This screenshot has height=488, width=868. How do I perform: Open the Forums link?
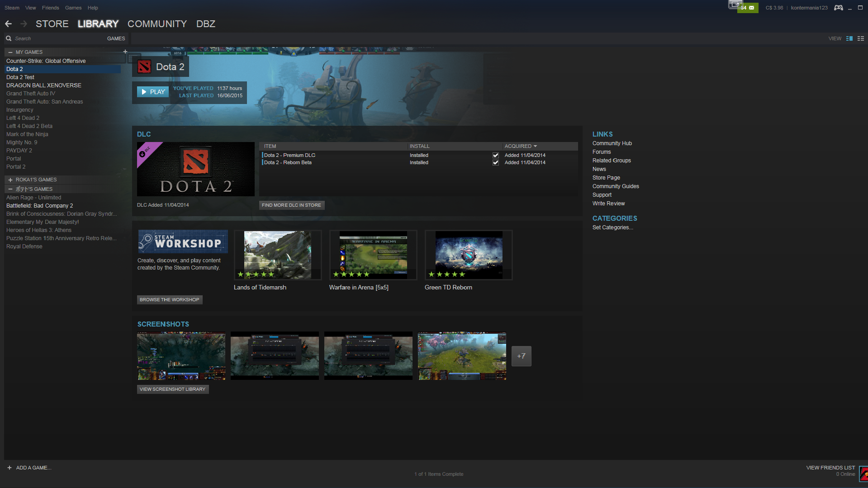(602, 152)
